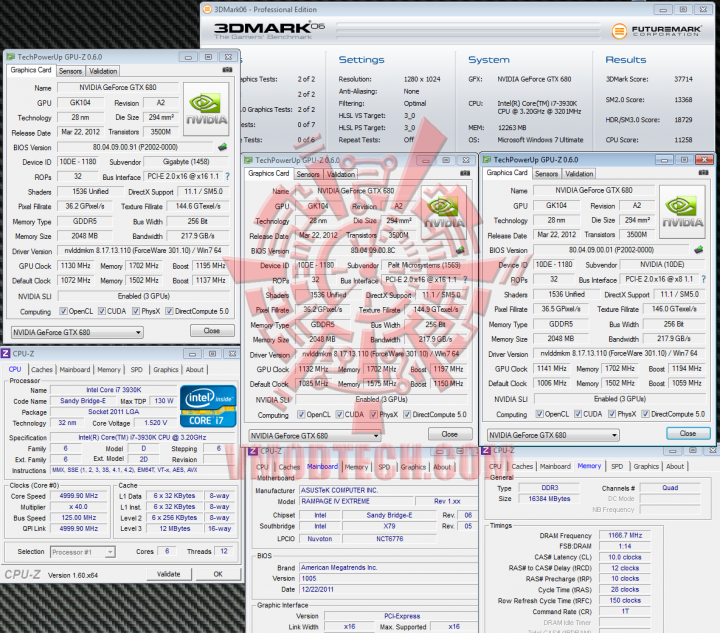Screen dimensions: 720x633
Task: Click 3DMark Score value 37714
Action: (x=683, y=79)
